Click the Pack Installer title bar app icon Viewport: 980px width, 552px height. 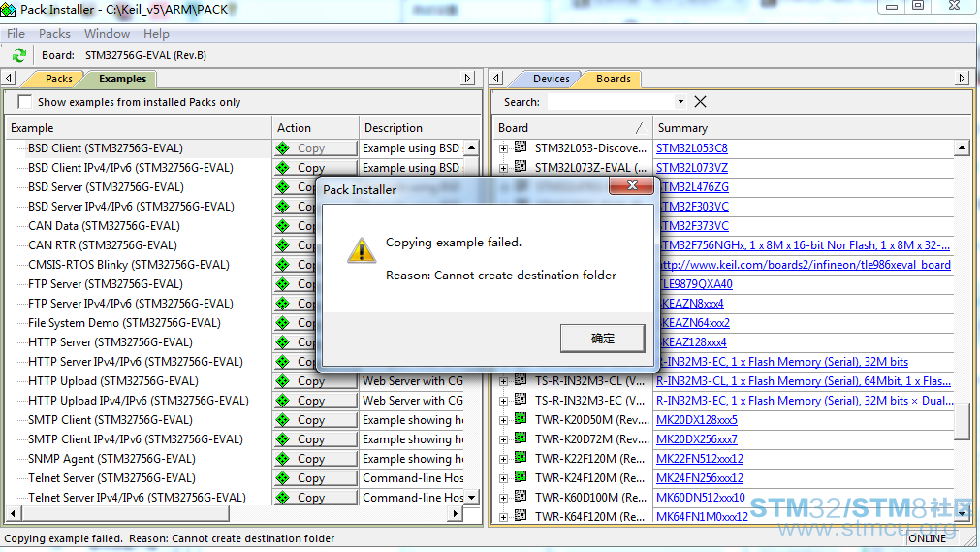(x=8, y=10)
